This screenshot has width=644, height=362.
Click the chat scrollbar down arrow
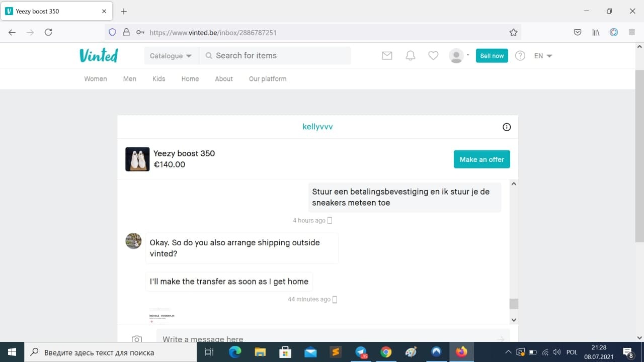coord(514,320)
